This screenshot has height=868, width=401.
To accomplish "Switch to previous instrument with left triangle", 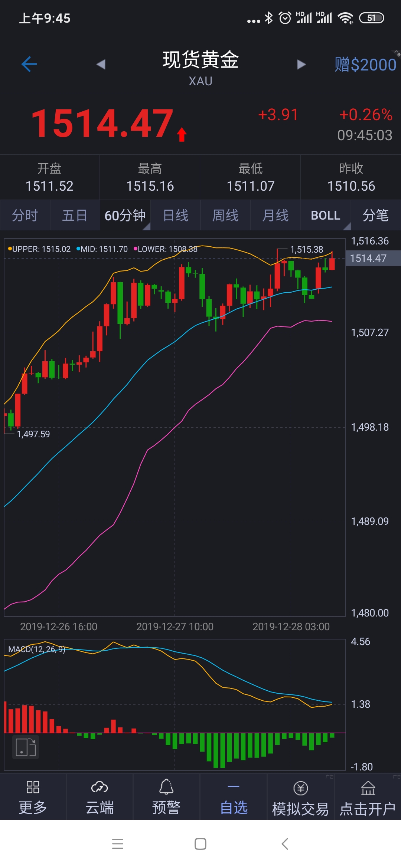I will tap(101, 64).
